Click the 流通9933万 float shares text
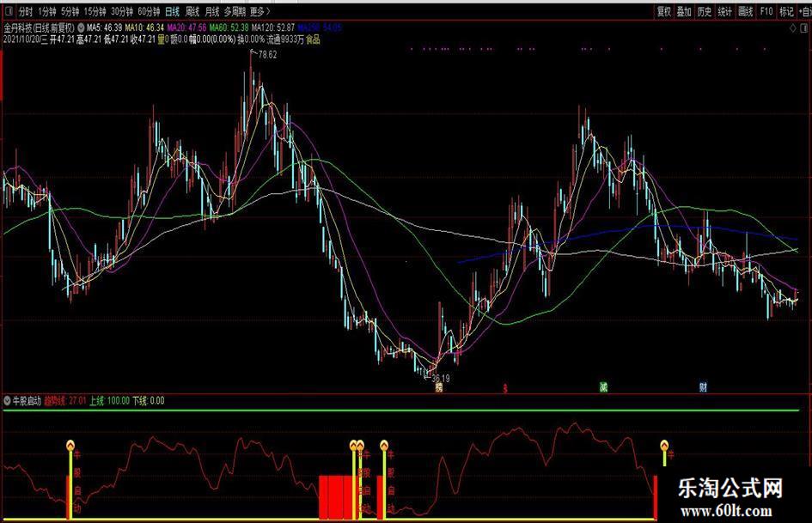Screen dimensions: 812x523 tap(285, 40)
